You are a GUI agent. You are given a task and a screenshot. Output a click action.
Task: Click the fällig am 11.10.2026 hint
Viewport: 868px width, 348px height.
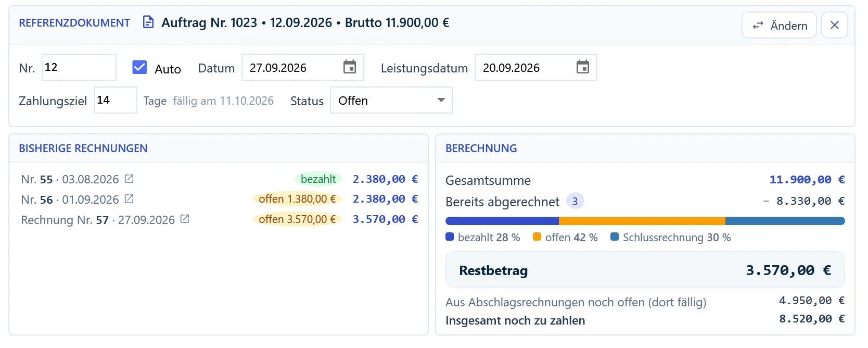[x=223, y=101]
